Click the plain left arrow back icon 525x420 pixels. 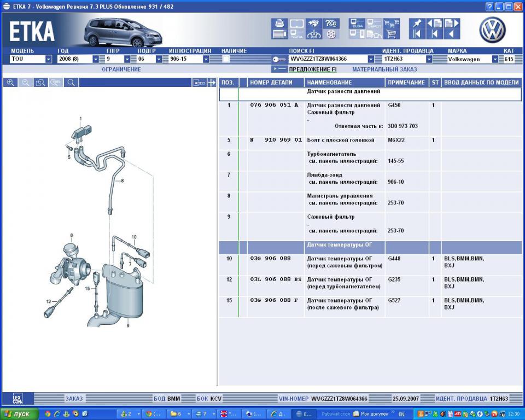click(x=452, y=34)
